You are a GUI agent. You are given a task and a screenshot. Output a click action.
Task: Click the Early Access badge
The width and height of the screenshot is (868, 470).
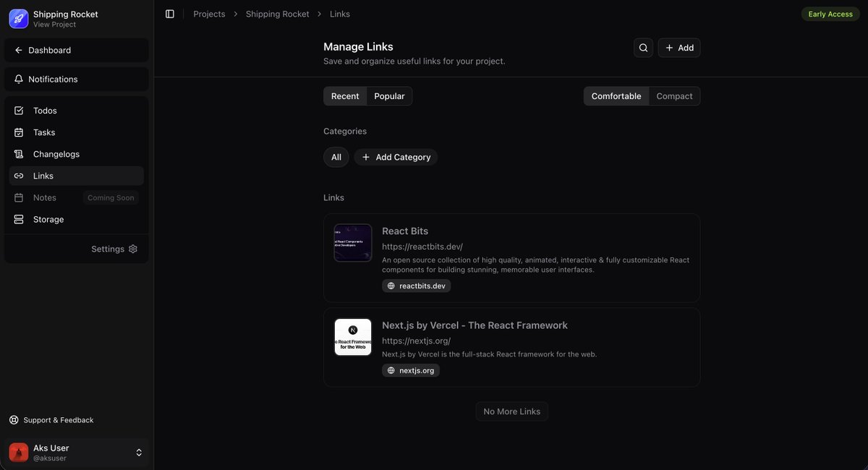click(830, 14)
